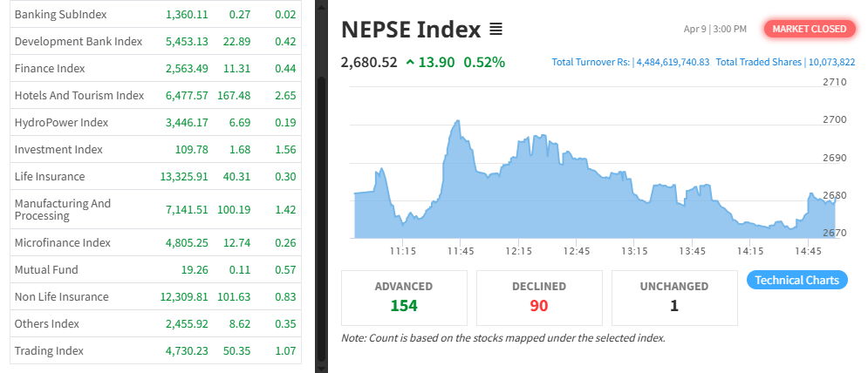Image resolution: width=868 pixels, height=373 pixels.
Task: Open Trading Index row
Action: coord(49,350)
